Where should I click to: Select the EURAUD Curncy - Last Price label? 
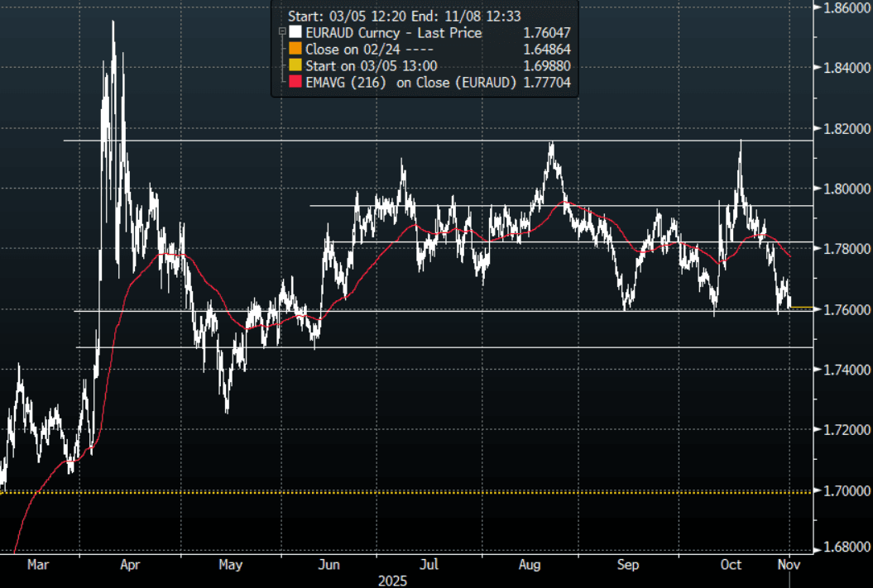[x=394, y=33]
